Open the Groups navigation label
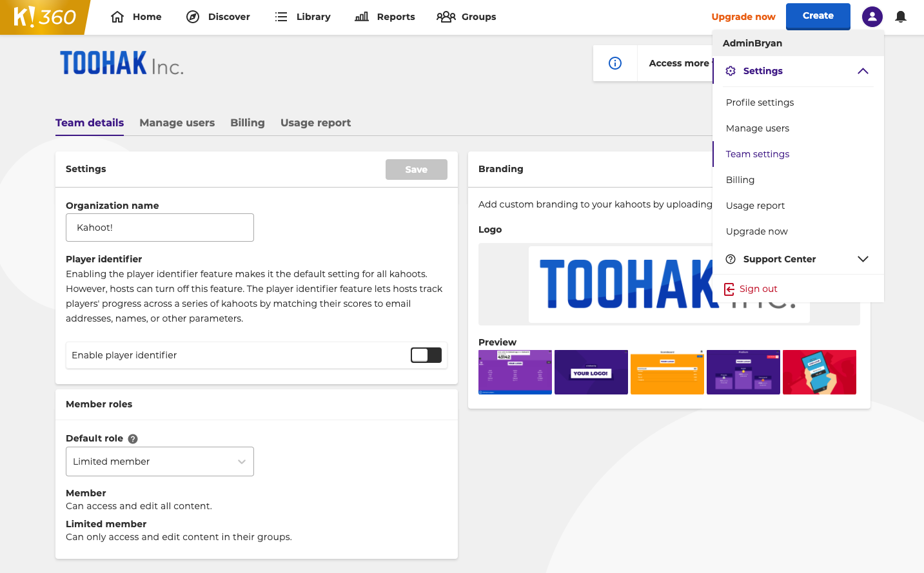Viewport: 924px width, 573px height. [479, 17]
